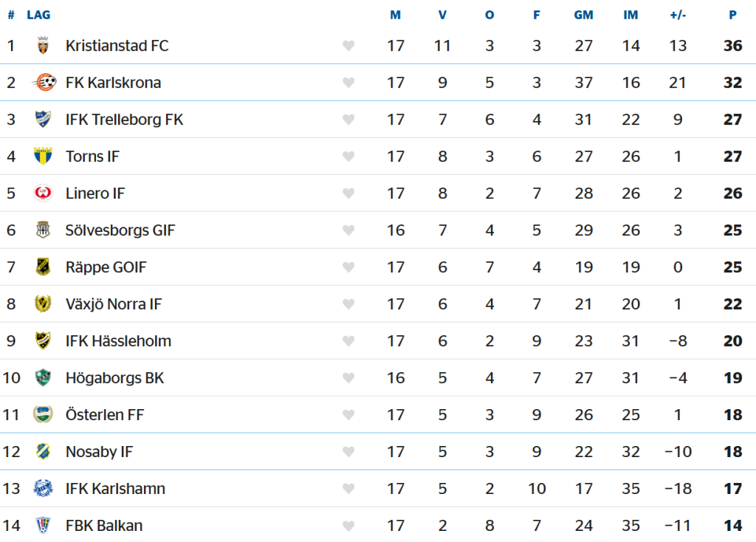Click the Österlen FF club emblem
The width and height of the screenshot is (756, 542).
(43, 415)
